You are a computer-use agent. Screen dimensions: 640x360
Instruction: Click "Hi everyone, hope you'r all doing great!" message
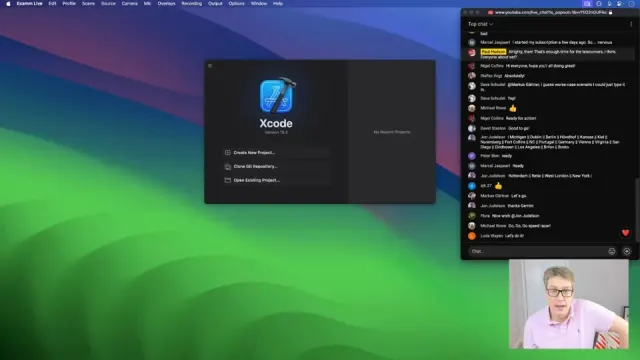(x=540, y=66)
